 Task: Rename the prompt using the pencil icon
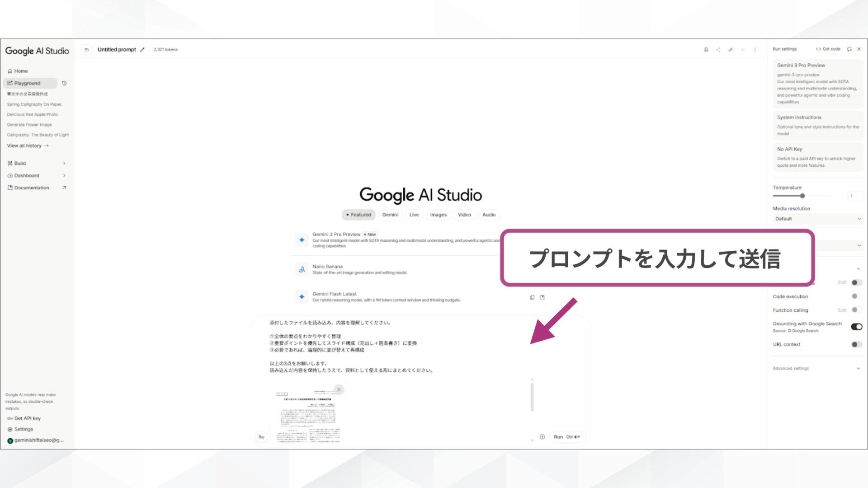click(142, 50)
